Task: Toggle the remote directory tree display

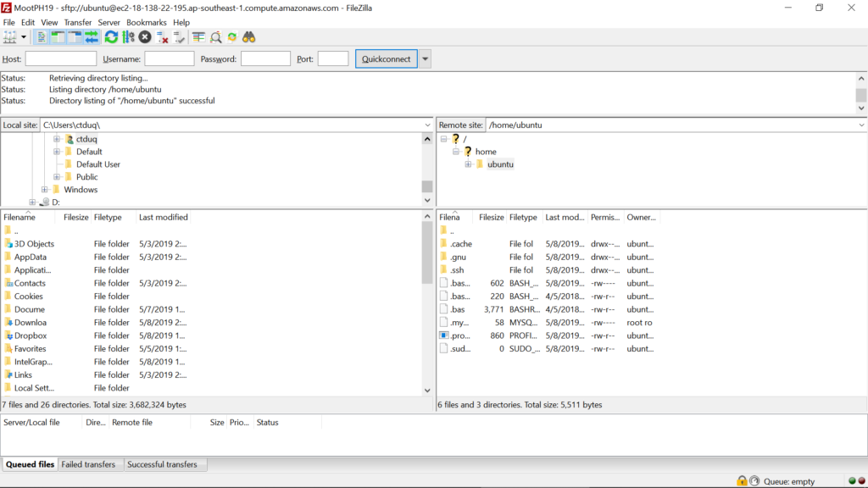Action: 75,37
